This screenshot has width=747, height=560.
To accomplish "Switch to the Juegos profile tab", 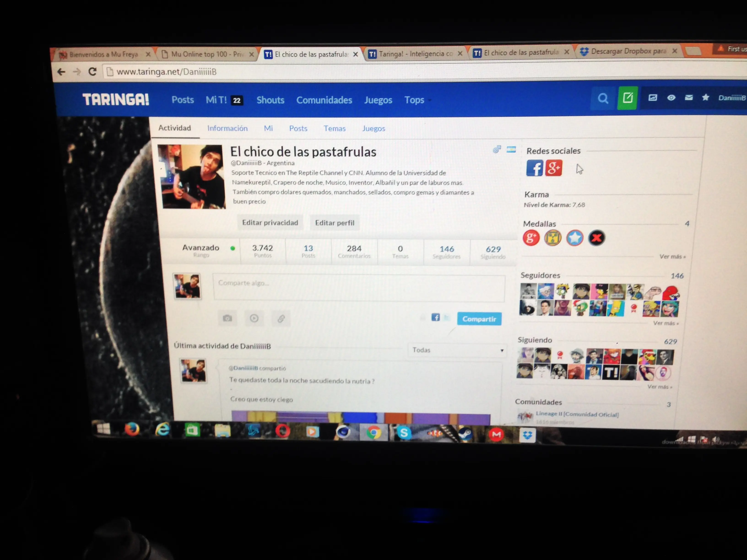I will (373, 129).
